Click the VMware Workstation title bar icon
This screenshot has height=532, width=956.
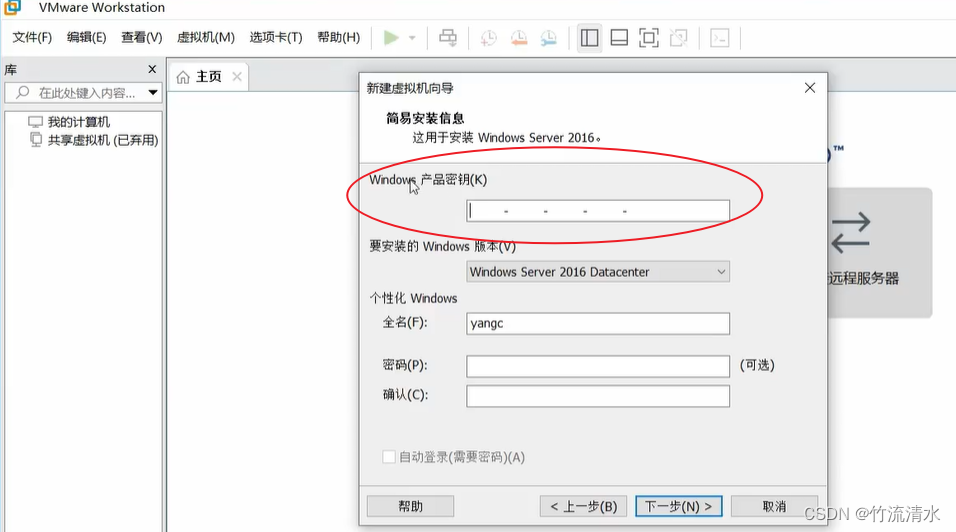[x=12, y=7]
